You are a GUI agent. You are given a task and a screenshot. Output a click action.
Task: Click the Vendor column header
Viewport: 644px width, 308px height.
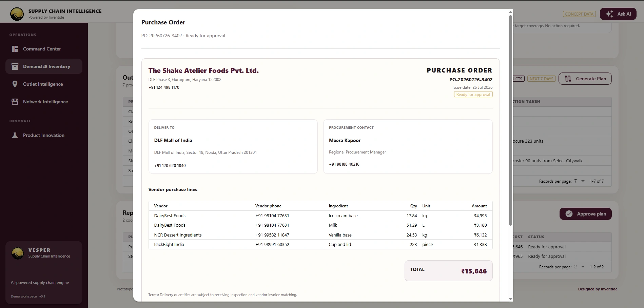coord(161,206)
